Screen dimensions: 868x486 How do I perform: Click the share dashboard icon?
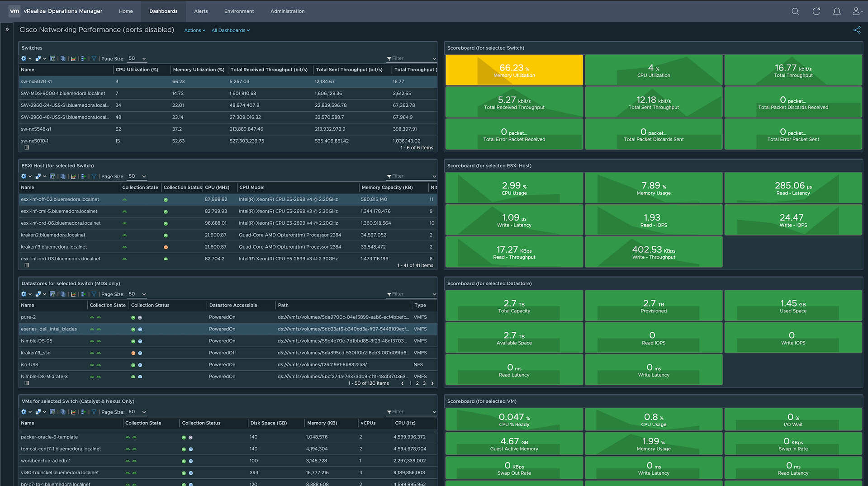tap(857, 30)
